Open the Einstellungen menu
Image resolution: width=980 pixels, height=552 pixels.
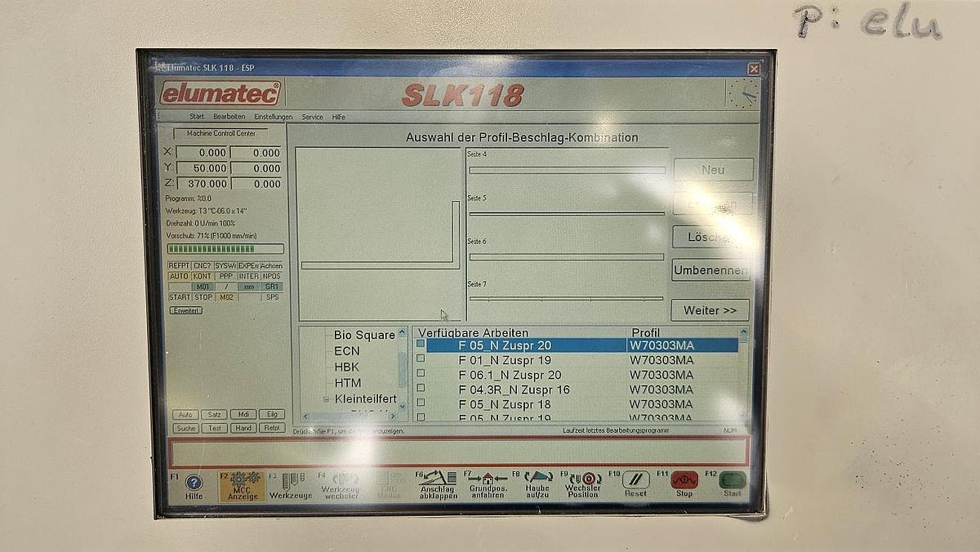[x=274, y=117]
